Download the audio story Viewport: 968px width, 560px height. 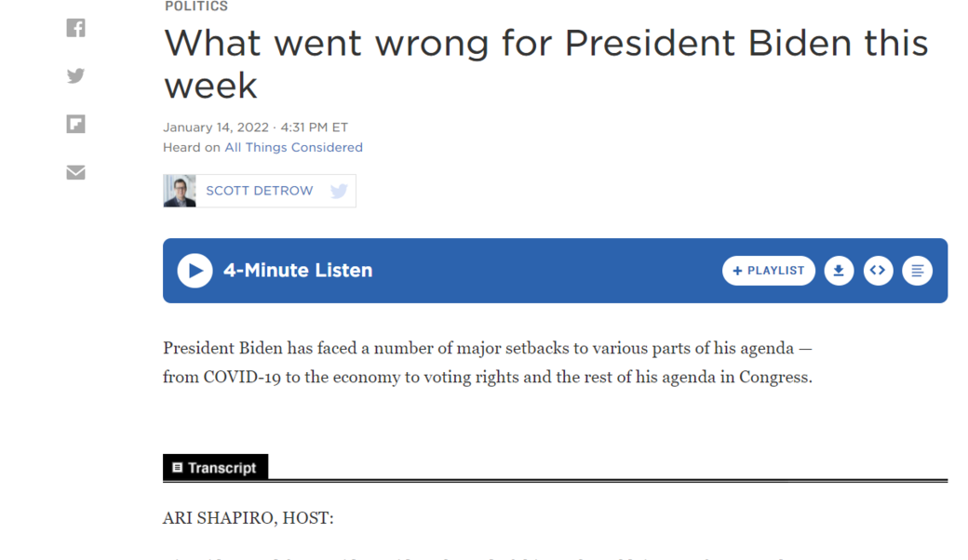point(839,271)
